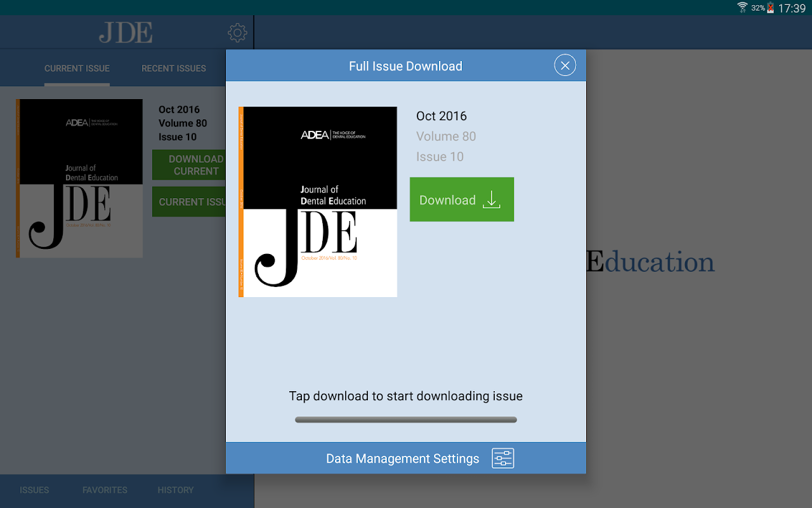
Task: Open Data Management Settings
Action: [406, 458]
